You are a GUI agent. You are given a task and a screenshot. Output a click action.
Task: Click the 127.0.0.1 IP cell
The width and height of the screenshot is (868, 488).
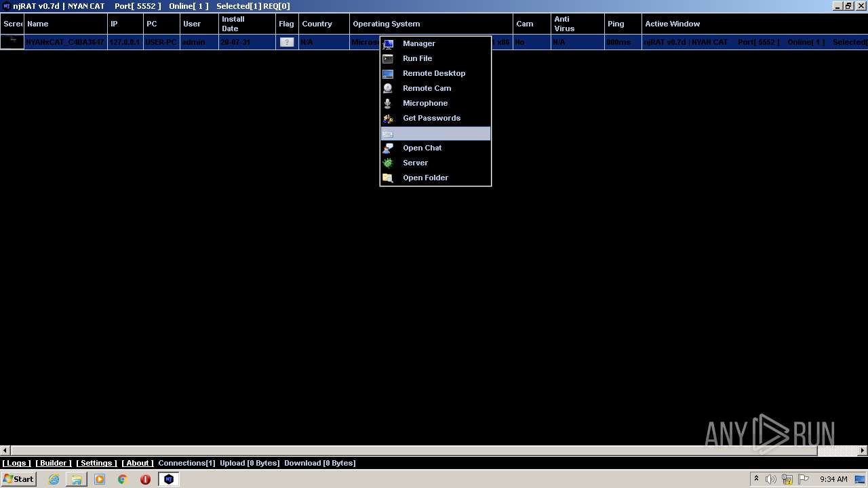[125, 42]
